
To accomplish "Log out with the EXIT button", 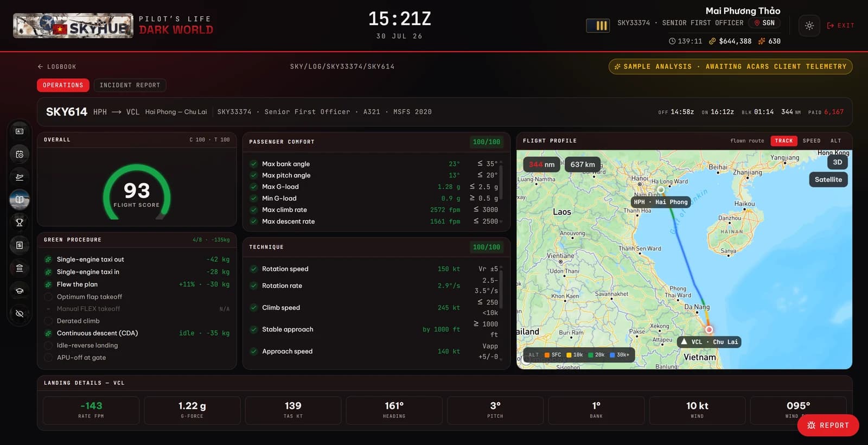I will coord(840,26).
